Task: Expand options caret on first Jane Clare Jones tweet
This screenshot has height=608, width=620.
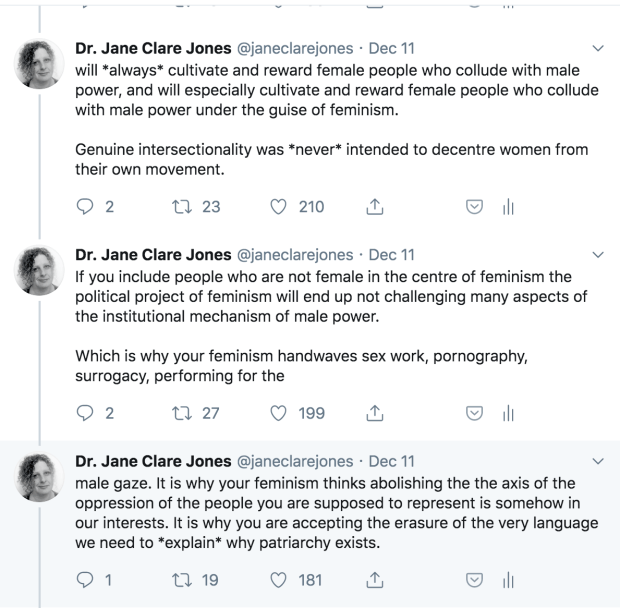Action: click(x=598, y=47)
